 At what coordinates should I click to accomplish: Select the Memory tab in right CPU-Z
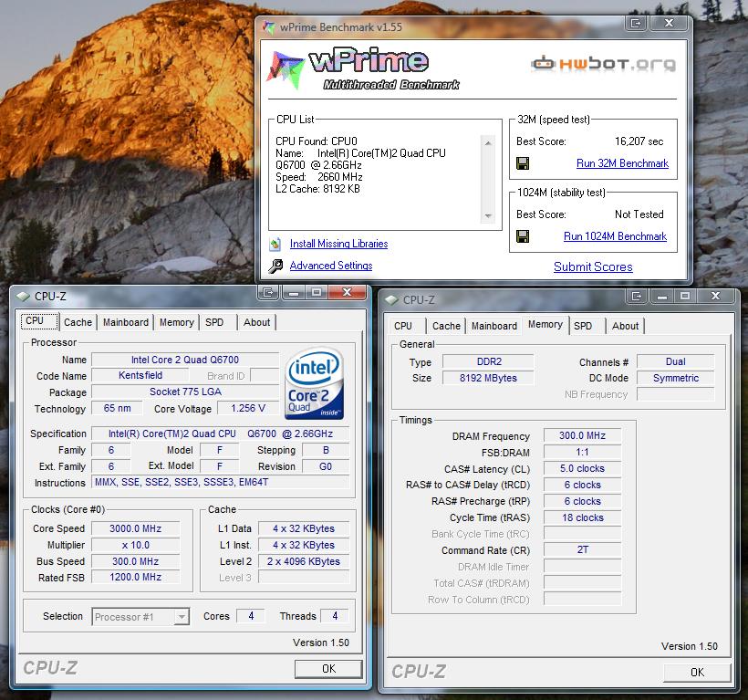545,325
